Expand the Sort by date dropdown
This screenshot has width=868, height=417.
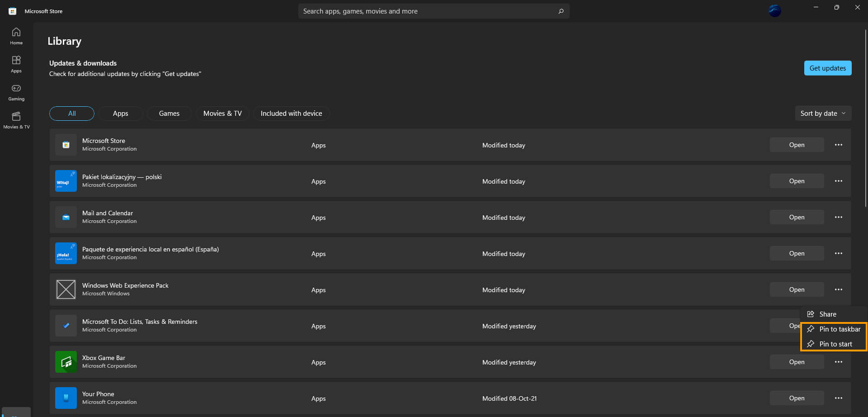[x=823, y=114]
